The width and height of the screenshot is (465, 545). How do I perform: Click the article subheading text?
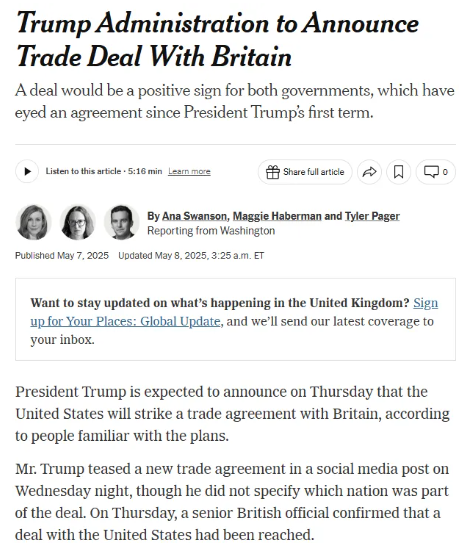coord(235,101)
